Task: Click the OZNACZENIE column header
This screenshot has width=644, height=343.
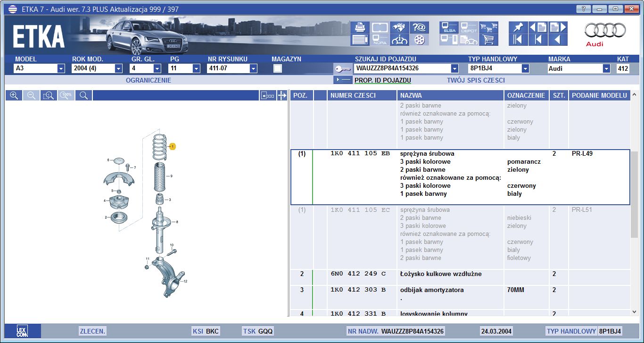Action: [527, 95]
